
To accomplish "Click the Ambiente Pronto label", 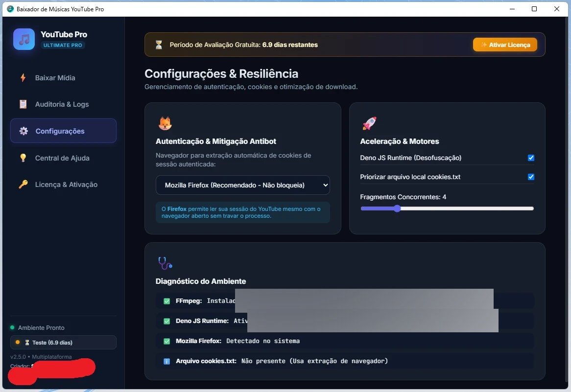I will tap(41, 327).
